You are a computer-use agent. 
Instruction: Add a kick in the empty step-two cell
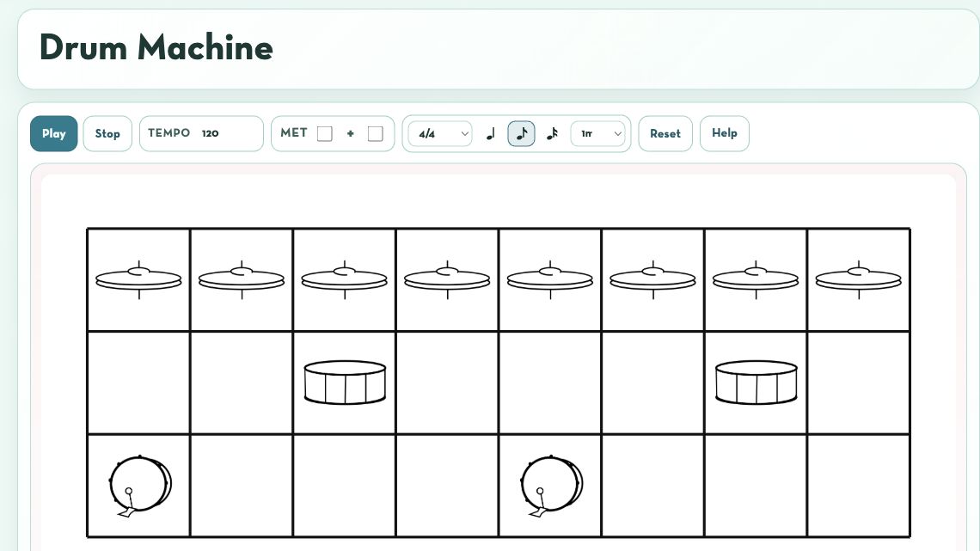tap(242, 486)
